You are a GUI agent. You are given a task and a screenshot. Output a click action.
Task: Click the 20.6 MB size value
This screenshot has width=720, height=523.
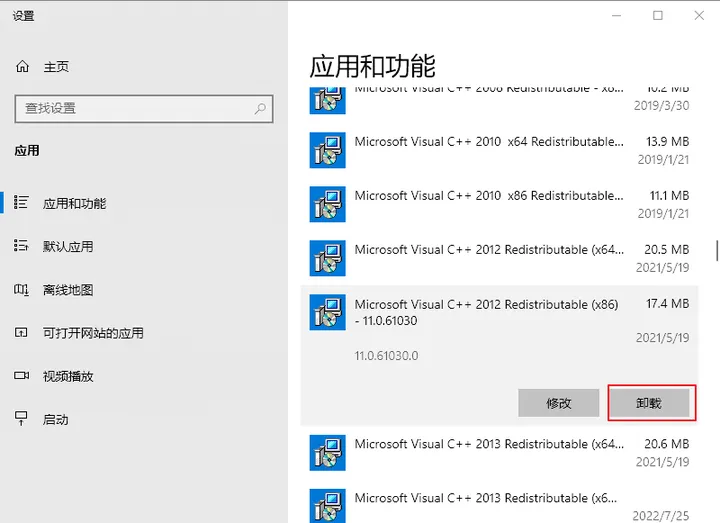[667, 444]
